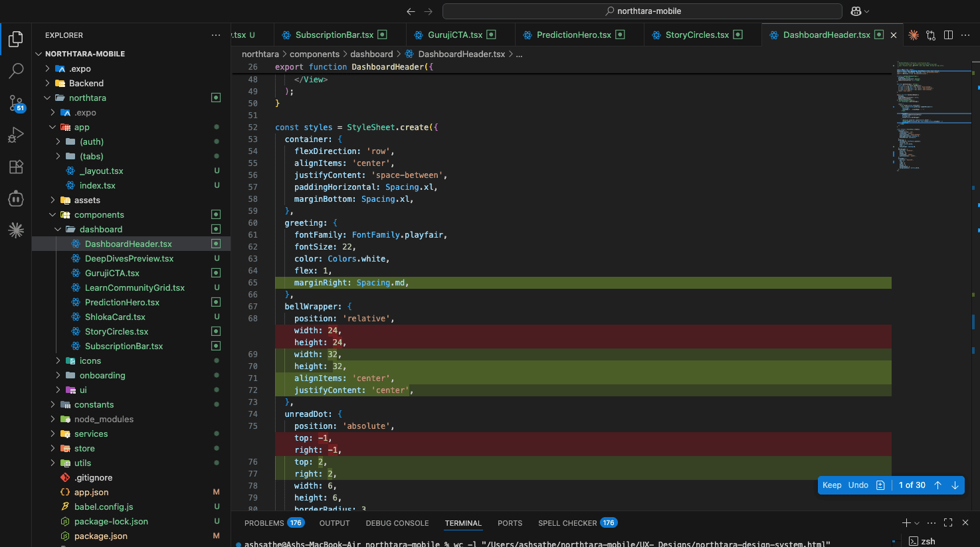Open the Claude panel from the activity bar
This screenshot has height=547, width=980.
point(16,230)
